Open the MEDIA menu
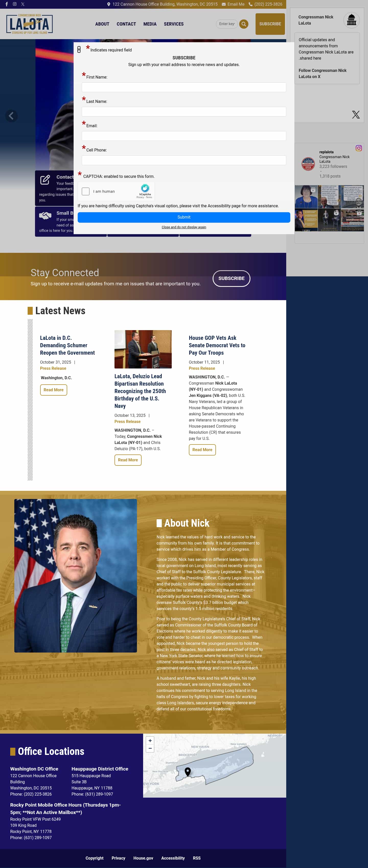 coord(150,24)
